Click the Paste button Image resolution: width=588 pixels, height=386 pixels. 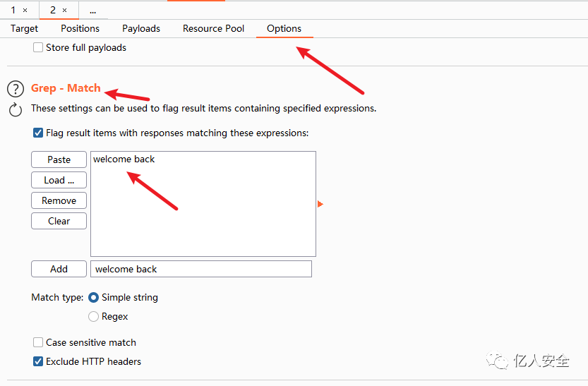[x=59, y=159]
